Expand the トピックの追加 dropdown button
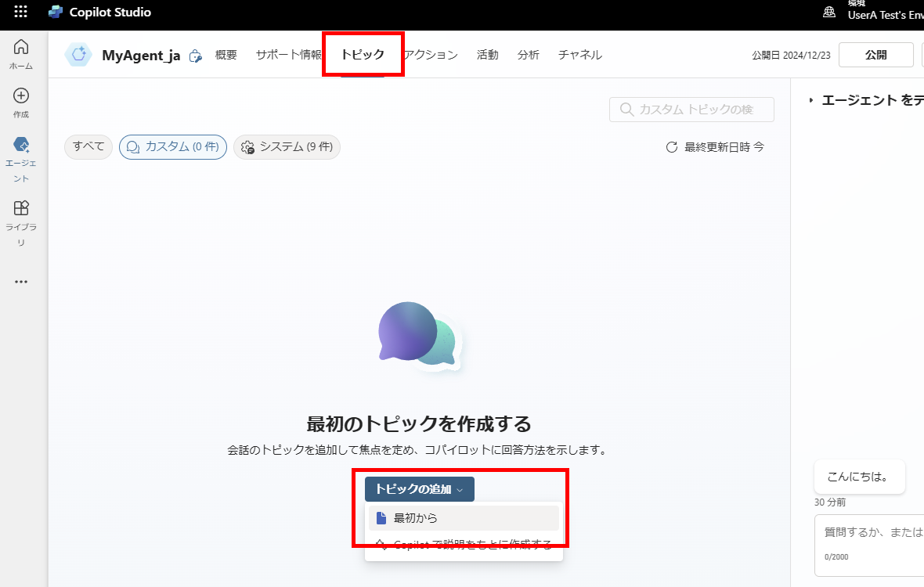924x587 pixels. [419, 489]
